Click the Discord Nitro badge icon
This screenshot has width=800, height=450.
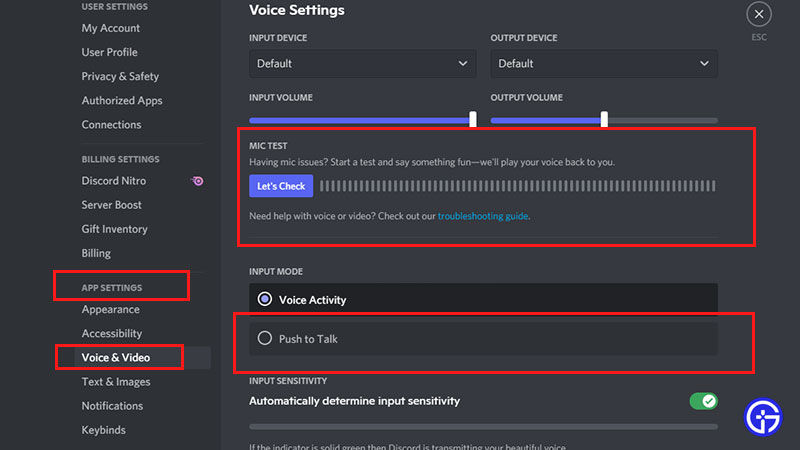point(197,181)
